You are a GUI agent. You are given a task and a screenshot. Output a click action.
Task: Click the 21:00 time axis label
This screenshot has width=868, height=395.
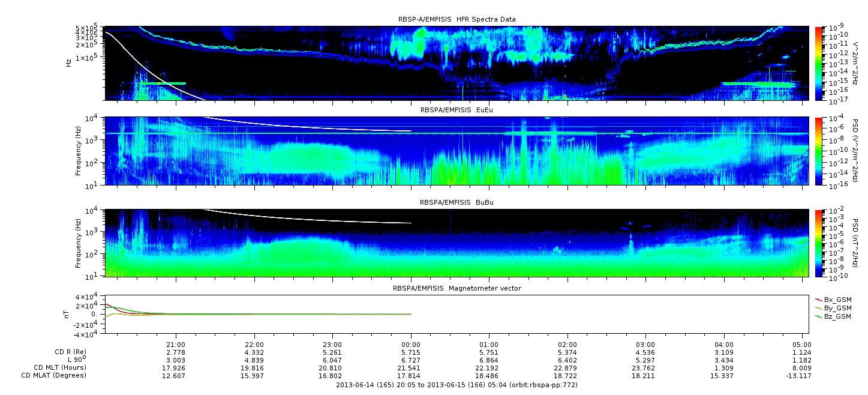(175, 345)
